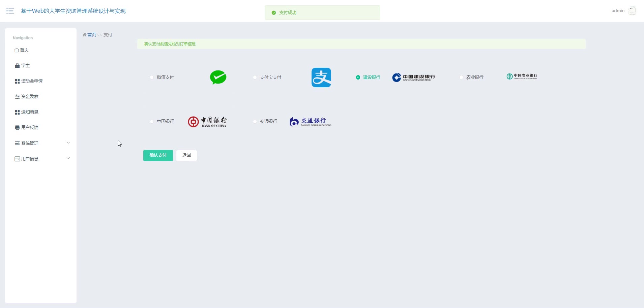This screenshot has width=644, height=308.
Task: Click the grid icon beside 资助金申请
Action: click(x=17, y=81)
